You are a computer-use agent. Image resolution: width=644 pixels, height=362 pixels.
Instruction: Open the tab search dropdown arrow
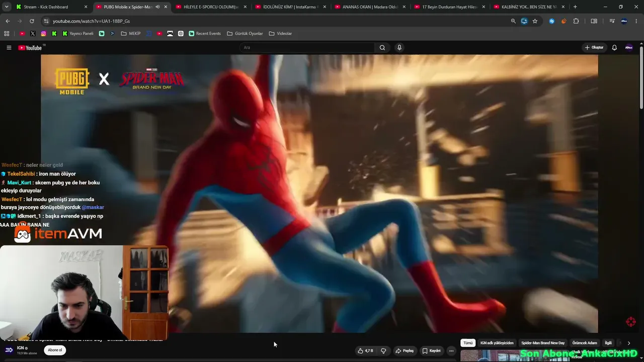[7, 7]
